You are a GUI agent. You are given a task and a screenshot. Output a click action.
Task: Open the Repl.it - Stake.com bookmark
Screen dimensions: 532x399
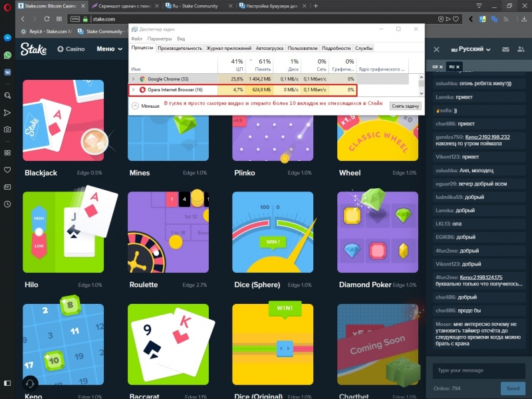(x=47, y=31)
